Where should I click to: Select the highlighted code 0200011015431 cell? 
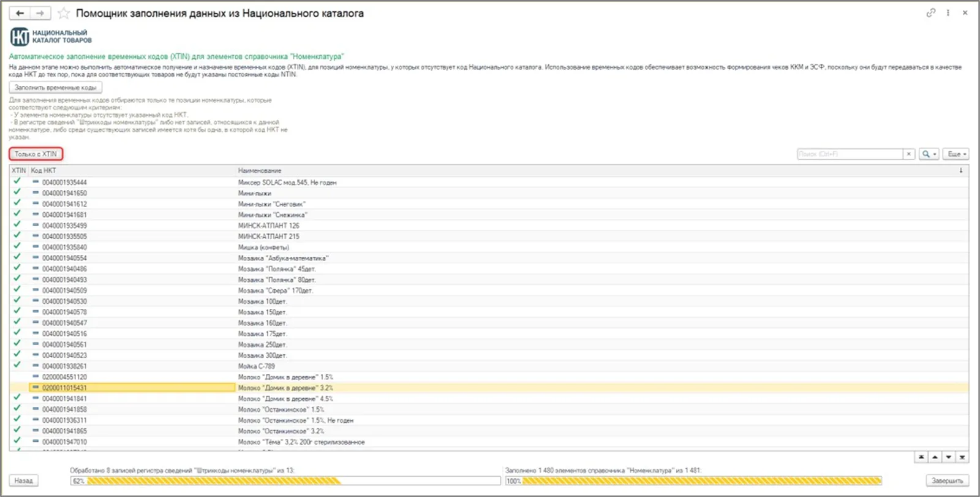click(132, 387)
